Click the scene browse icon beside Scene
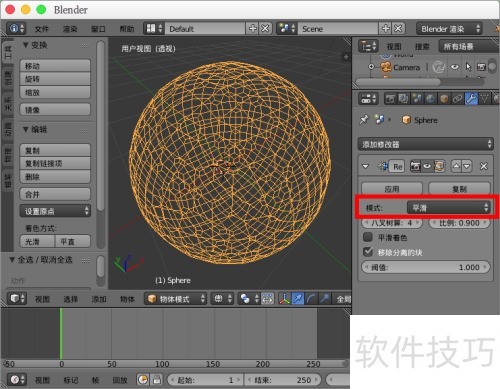 287,29
